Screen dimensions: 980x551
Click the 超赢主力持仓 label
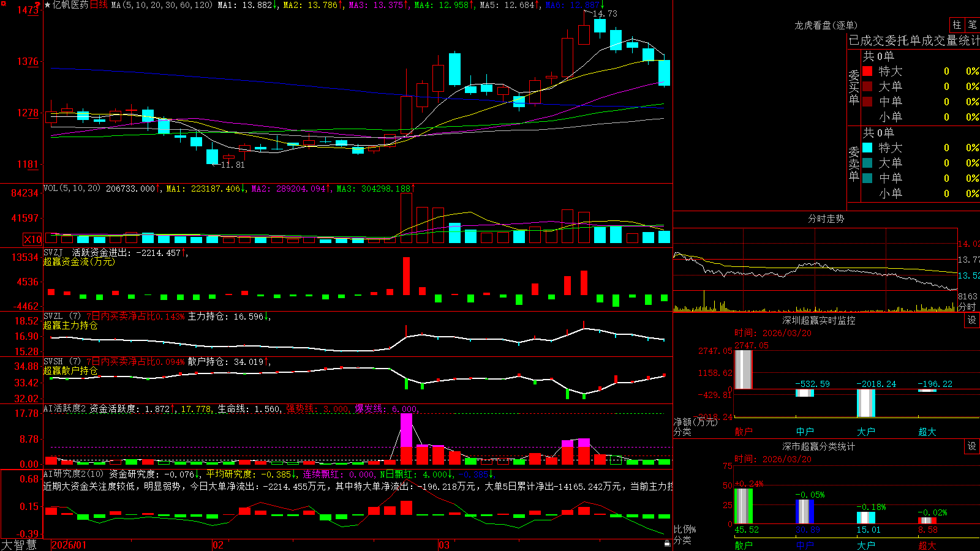tap(70, 325)
